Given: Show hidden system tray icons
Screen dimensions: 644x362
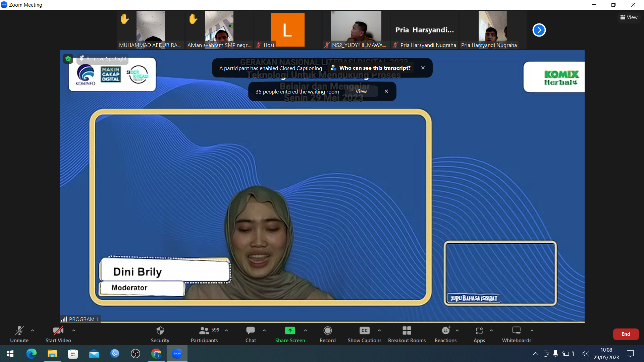Looking at the screenshot, I should 536,354.
